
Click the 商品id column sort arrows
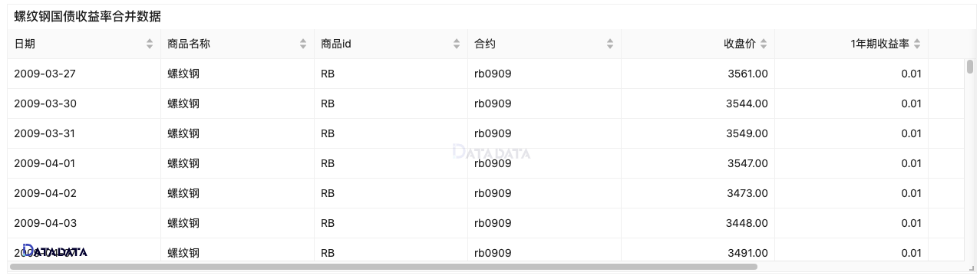pyautogui.click(x=457, y=44)
